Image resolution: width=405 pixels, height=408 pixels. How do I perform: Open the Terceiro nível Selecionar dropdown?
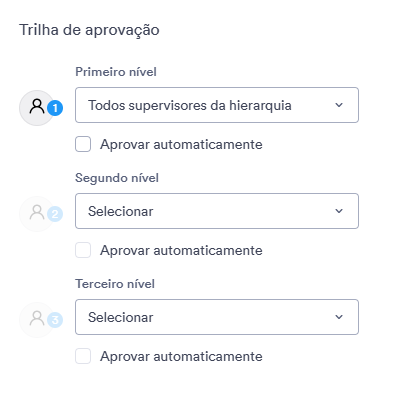[217, 317]
